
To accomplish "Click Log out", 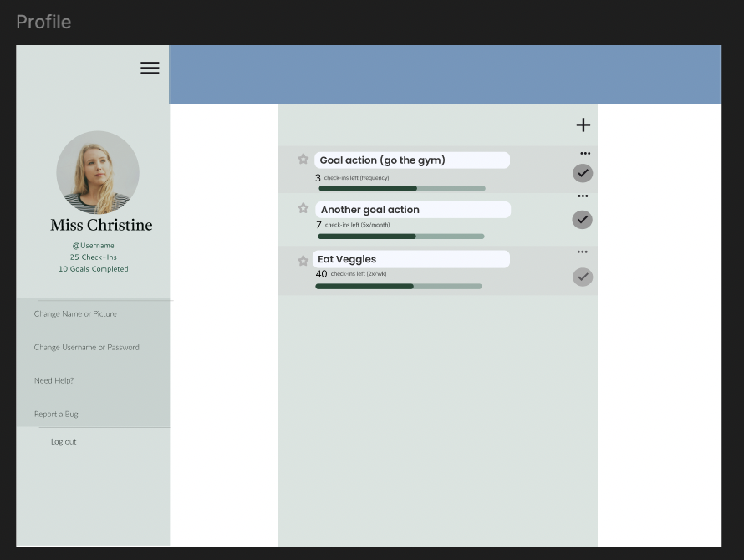I will click(64, 442).
